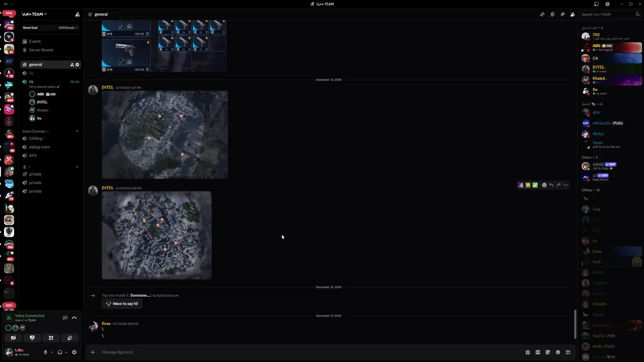Add channel plus above private channels
Viewport: 644px width, 362px height.
(77, 166)
